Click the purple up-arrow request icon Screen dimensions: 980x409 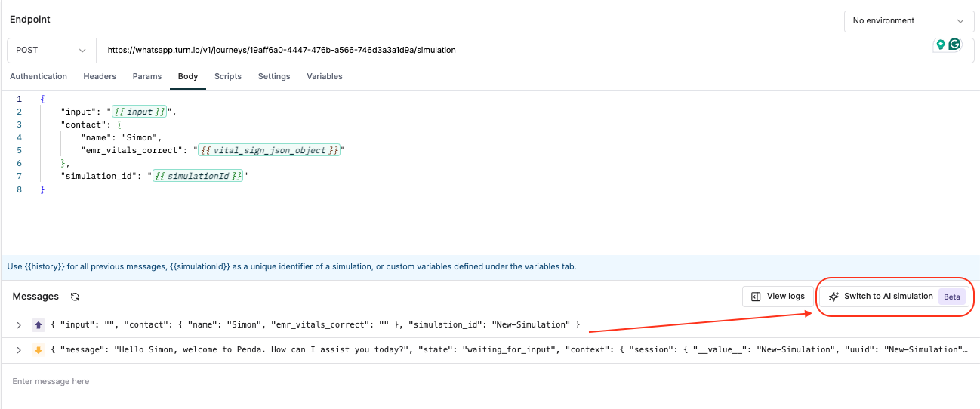tap(38, 325)
